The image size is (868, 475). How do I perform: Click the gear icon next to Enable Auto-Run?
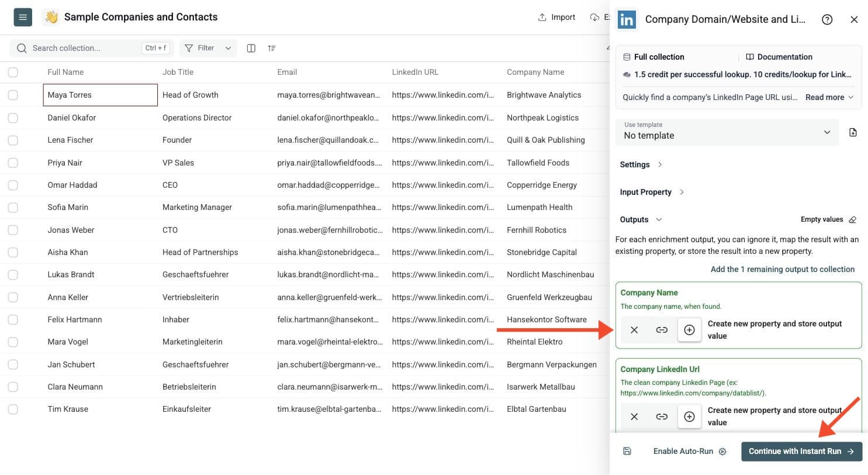722,452
